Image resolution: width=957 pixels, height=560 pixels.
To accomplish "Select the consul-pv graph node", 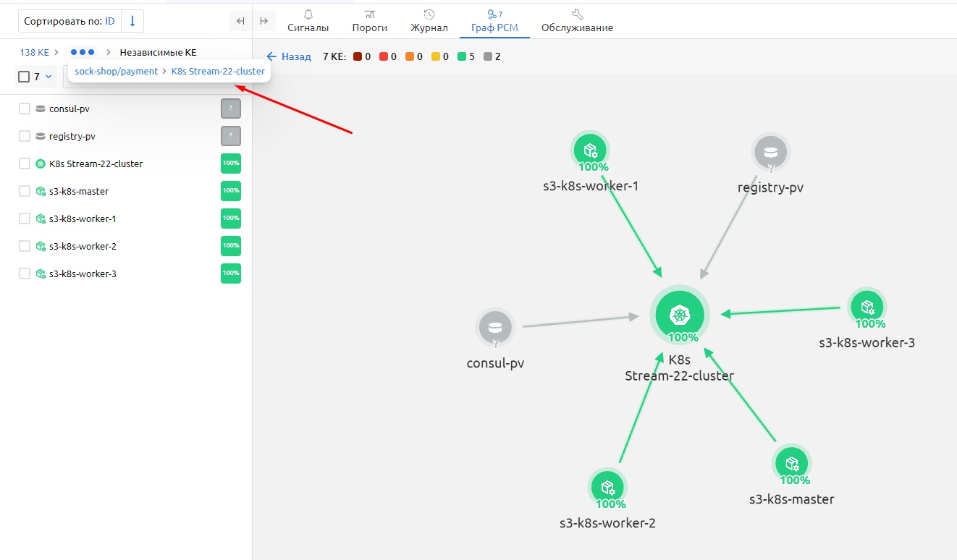I will pos(495,327).
